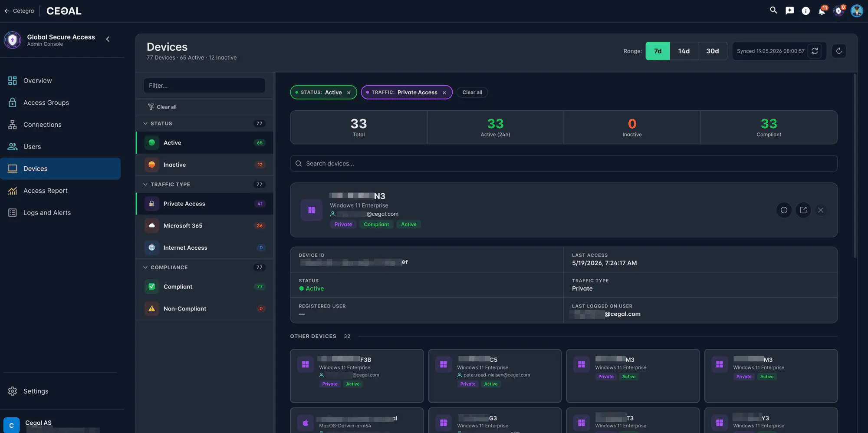Open the feedback chat icon
Image resolution: width=868 pixels, height=433 pixels.
pos(789,11)
